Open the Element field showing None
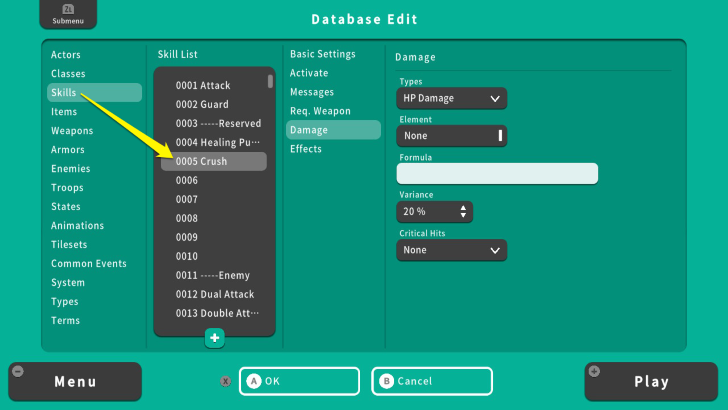The image size is (728, 410). coord(452,136)
